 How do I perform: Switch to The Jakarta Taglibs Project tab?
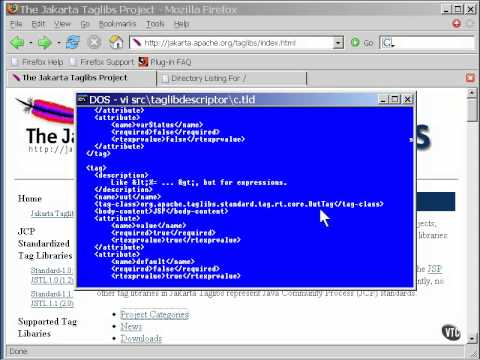[82, 78]
